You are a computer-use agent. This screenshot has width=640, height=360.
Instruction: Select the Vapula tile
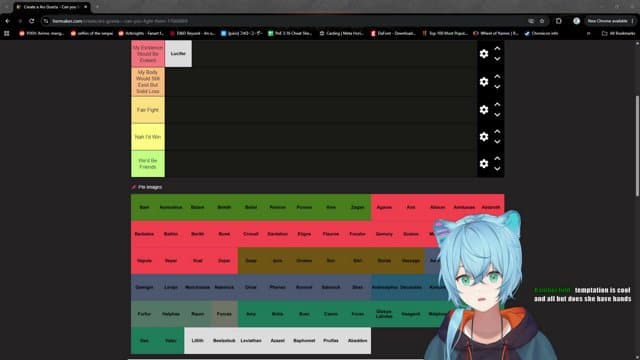coord(144,260)
